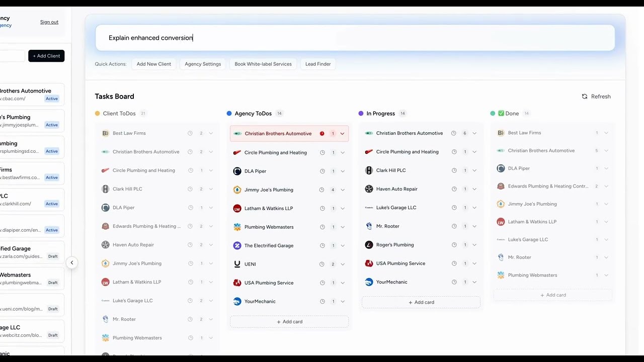This screenshot has height=362, width=644.
Task: Click the Refresh icon on Tasks Board
Action: (x=585, y=97)
